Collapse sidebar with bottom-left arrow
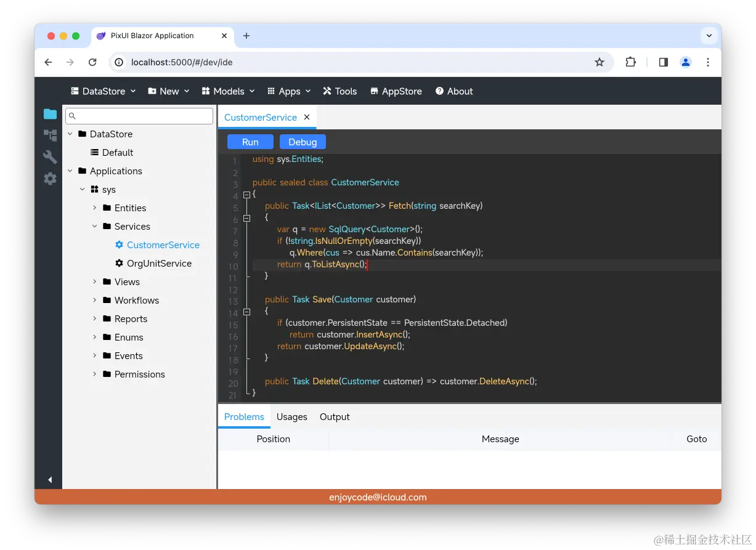 50,479
